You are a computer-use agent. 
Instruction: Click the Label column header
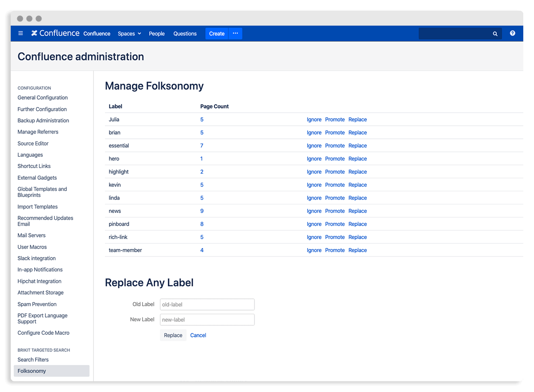click(x=116, y=107)
